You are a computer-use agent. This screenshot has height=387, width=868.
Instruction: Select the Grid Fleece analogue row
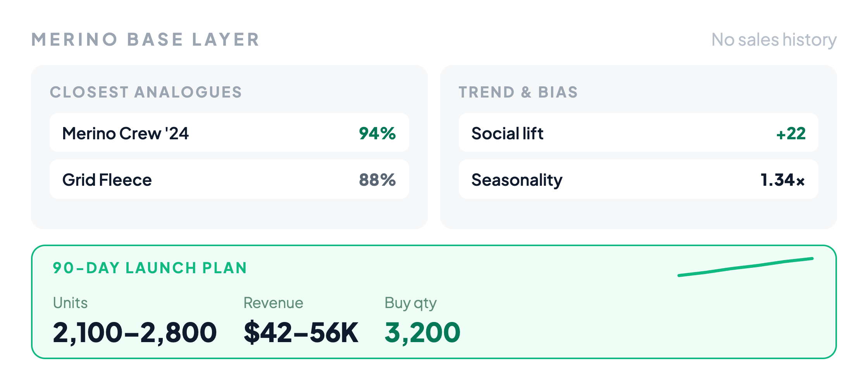tap(229, 179)
